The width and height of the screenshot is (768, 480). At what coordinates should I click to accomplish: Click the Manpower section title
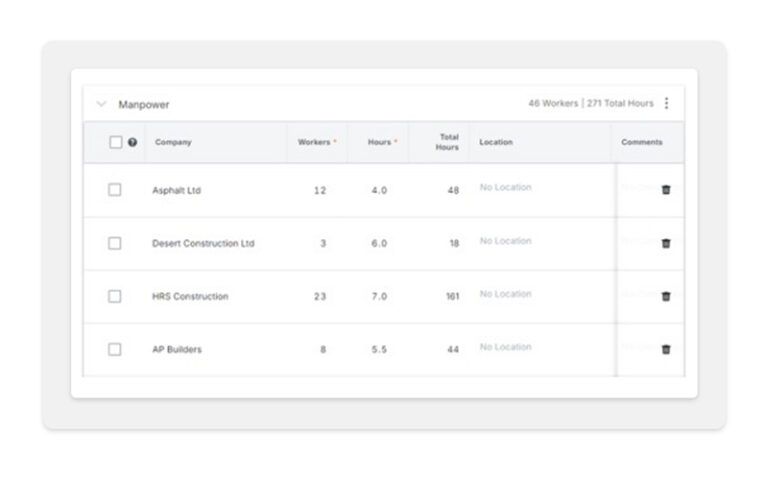pos(144,104)
